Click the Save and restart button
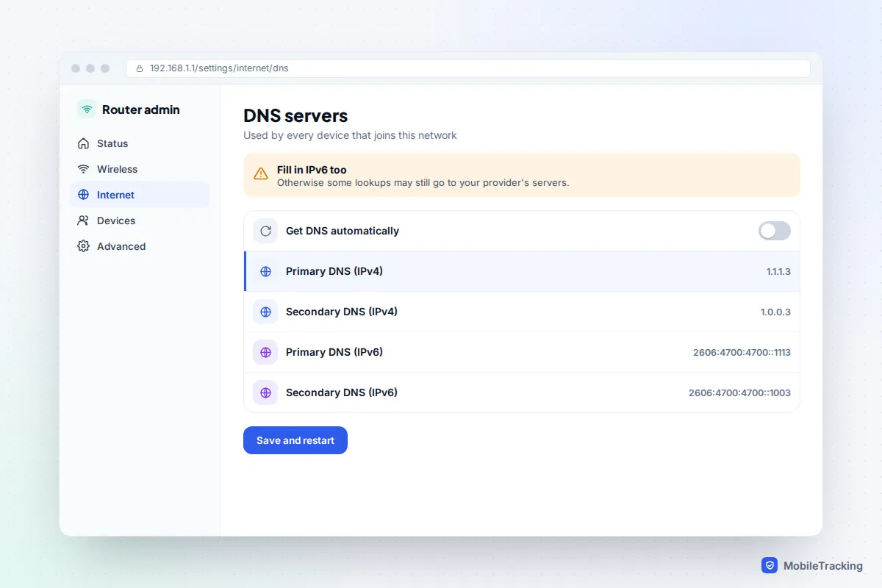Image resolution: width=882 pixels, height=588 pixels. pos(295,440)
